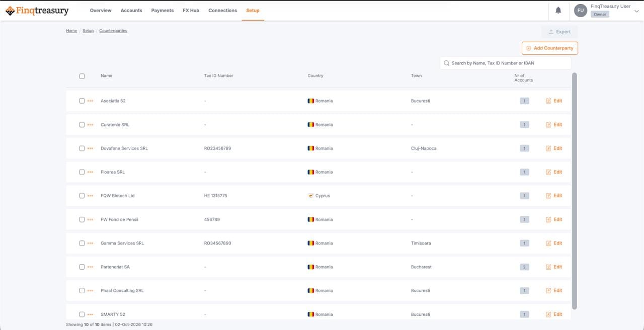Click the Counterparties breadcrumb link
The width and height of the screenshot is (644, 330).
pos(113,31)
